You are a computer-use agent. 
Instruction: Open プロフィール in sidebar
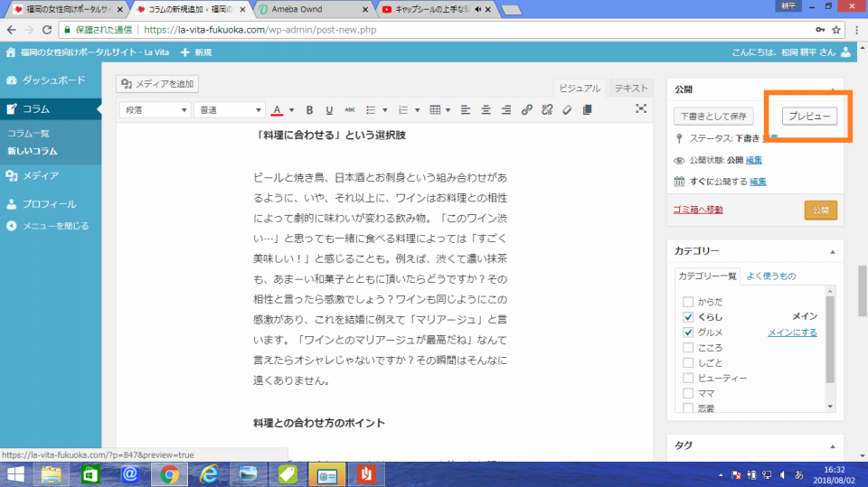pyautogui.click(x=51, y=204)
